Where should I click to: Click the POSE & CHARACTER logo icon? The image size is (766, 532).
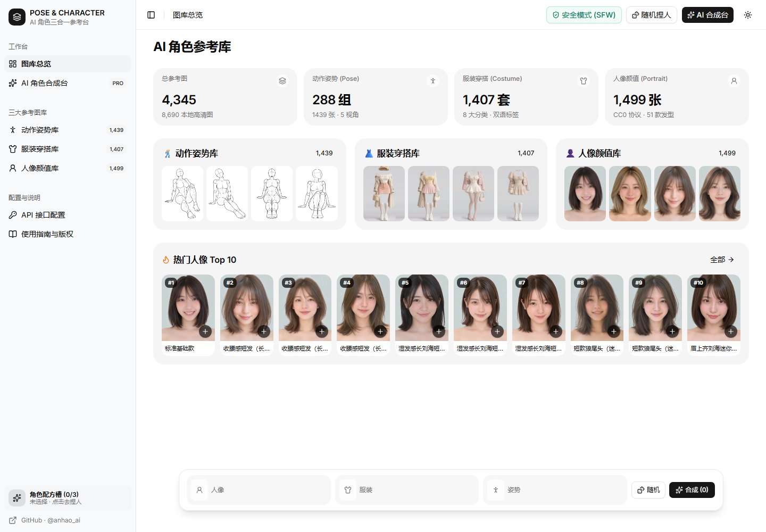(x=17, y=17)
